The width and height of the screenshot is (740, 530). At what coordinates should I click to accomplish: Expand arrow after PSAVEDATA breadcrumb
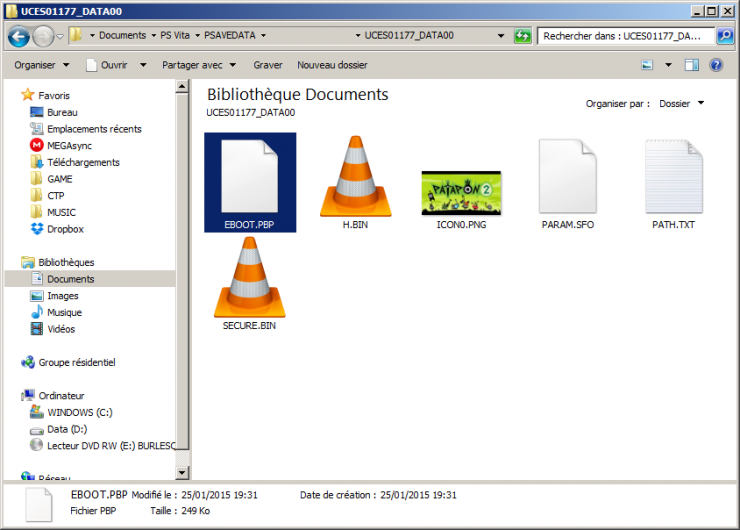tap(263, 35)
